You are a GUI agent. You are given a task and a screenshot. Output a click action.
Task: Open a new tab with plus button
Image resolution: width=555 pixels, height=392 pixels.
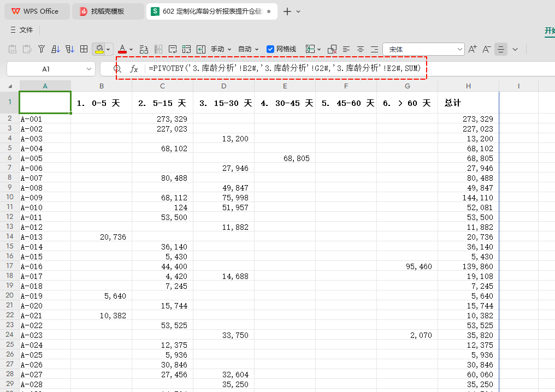click(287, 11)
